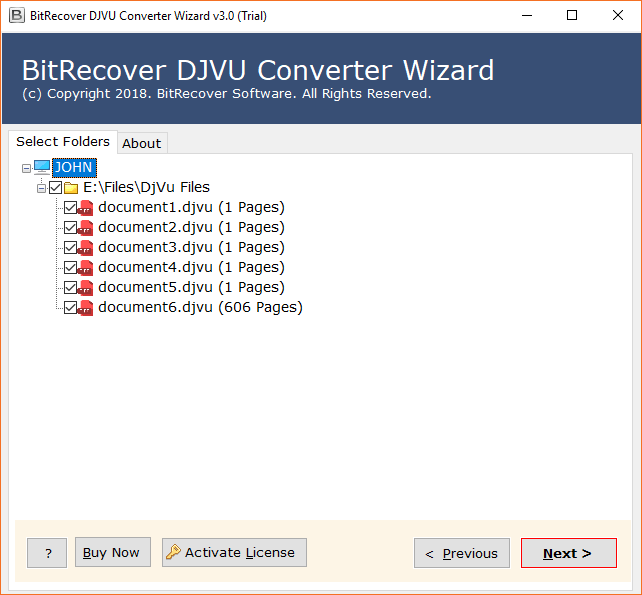642x595 pixels.
Task: Click the BitRecover app icon in title bar
Action: pos(17,16)
